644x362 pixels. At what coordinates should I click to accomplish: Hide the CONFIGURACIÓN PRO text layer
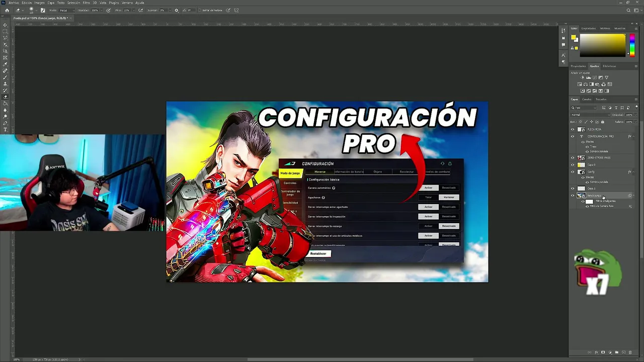[x=573, y=136]
